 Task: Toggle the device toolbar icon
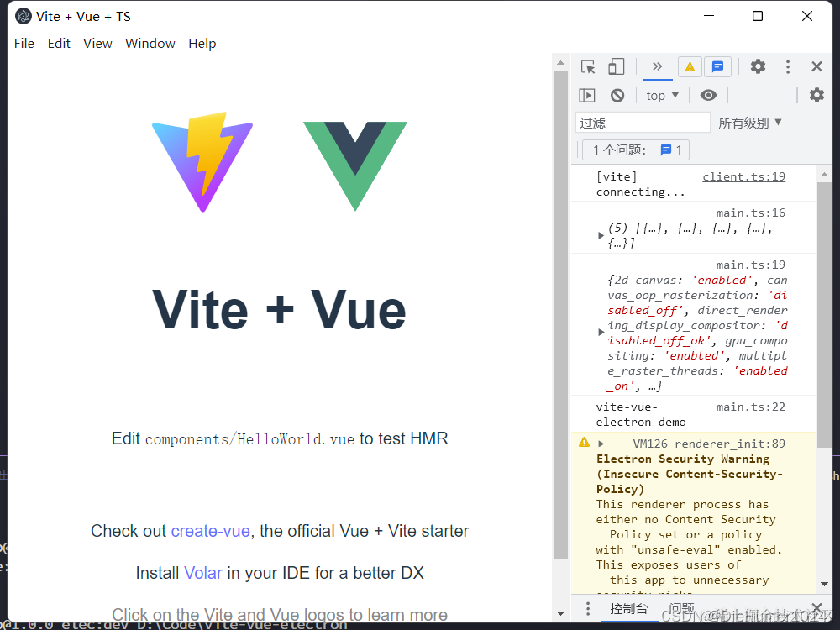[x=616, y=66]
